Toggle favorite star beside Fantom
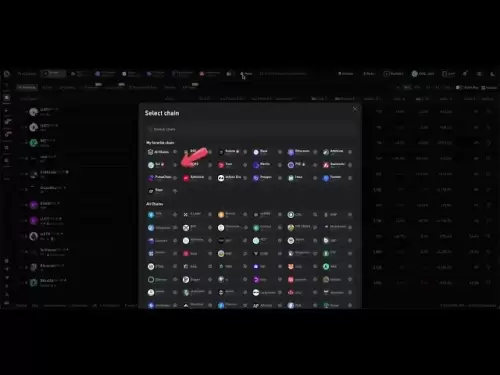This screenshot has width=500, height=375. pyautogui.click(x=350, y=178)
